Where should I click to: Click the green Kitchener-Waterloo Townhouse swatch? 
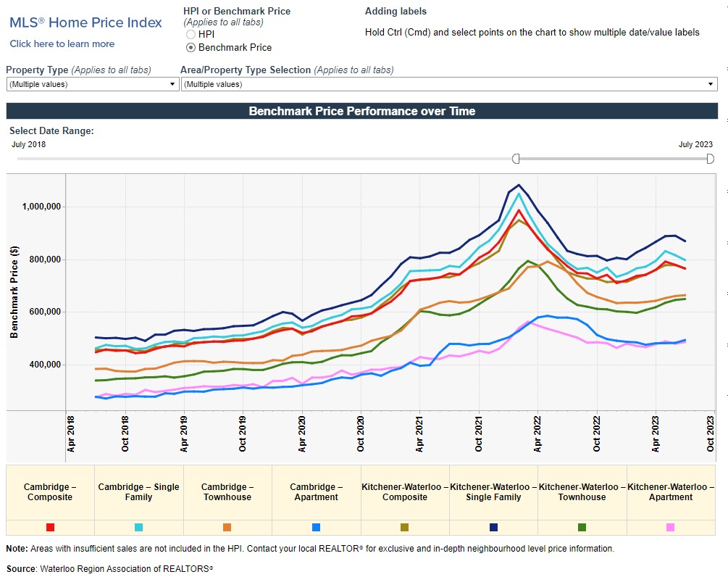click(582, 528)
